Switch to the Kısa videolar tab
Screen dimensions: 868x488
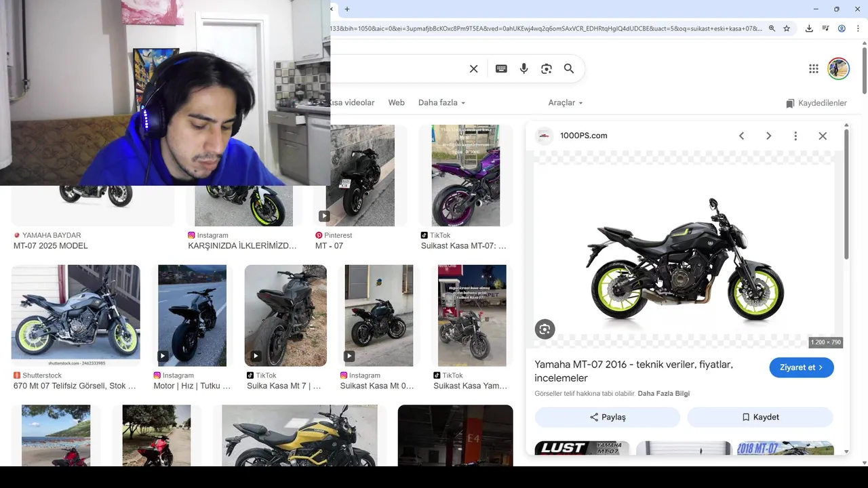pos(353,102)
